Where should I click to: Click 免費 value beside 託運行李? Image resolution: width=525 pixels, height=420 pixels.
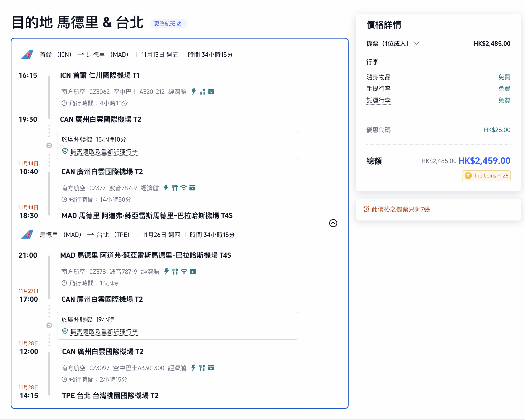click(x=504, y=100)
